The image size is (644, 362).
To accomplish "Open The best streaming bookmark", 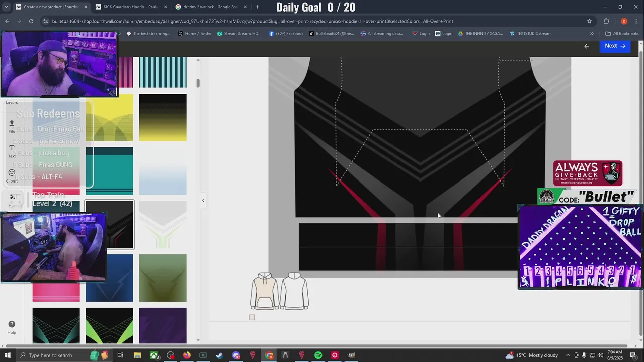I will (148, 34).
